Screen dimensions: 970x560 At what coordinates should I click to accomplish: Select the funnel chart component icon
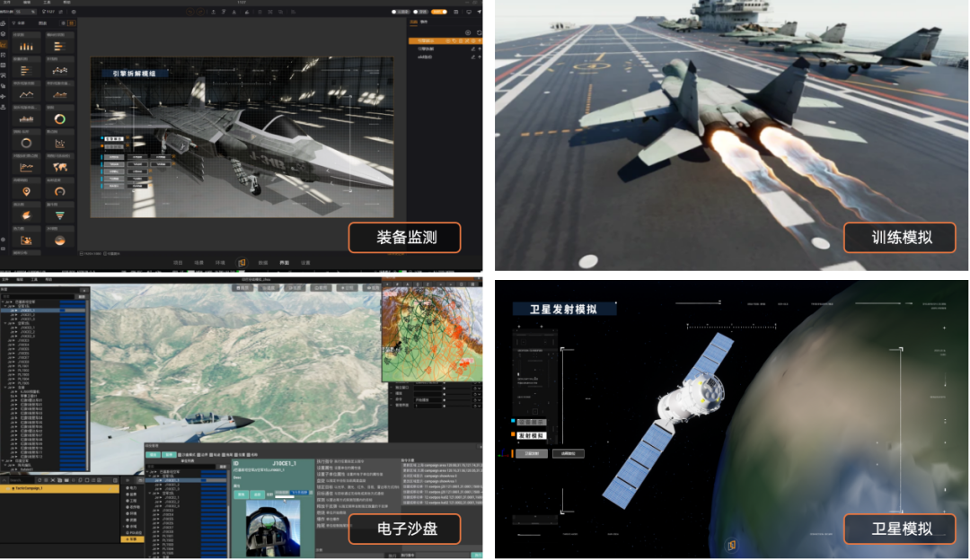click(59, 215)
